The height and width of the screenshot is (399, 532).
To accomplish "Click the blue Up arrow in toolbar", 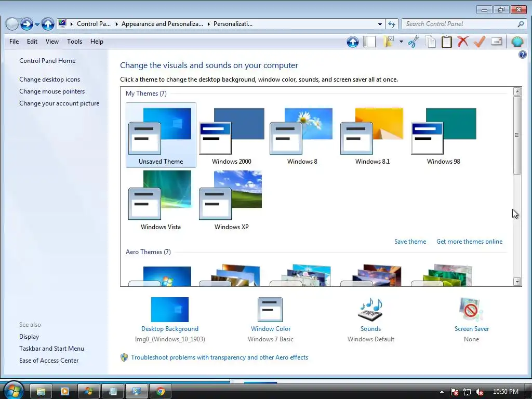I will pyautogui.click(x=353, y=42).
